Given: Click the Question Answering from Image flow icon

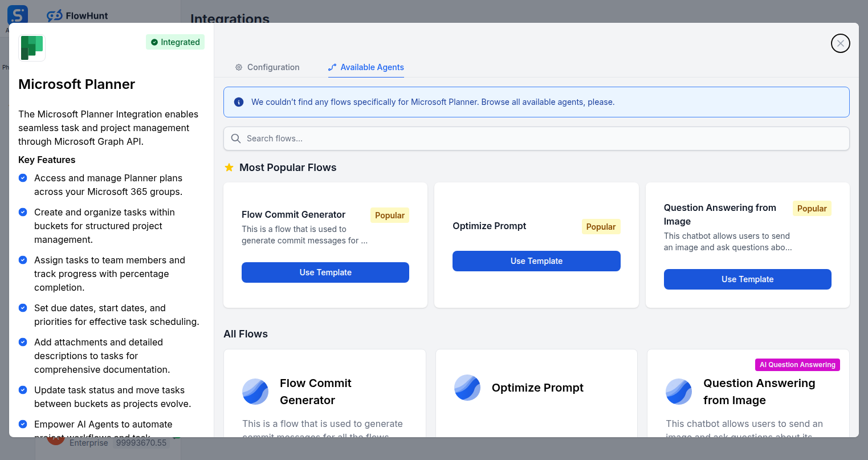Looking at the screenshot, I should pos(678,392).
